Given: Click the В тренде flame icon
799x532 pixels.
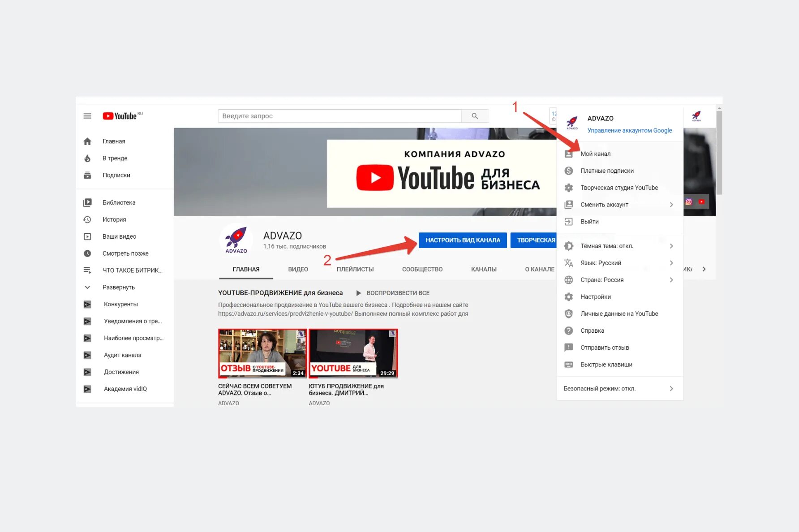Looking at the screenshot, I should tap(87, 159).
